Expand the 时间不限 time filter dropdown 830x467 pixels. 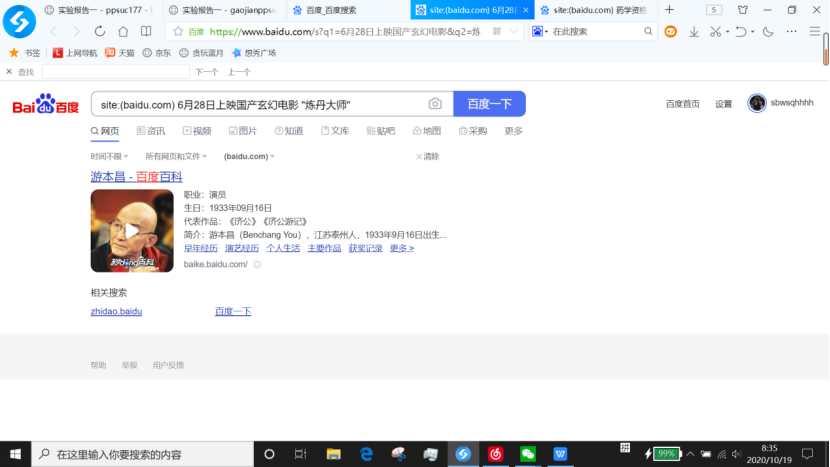[109, 156]
